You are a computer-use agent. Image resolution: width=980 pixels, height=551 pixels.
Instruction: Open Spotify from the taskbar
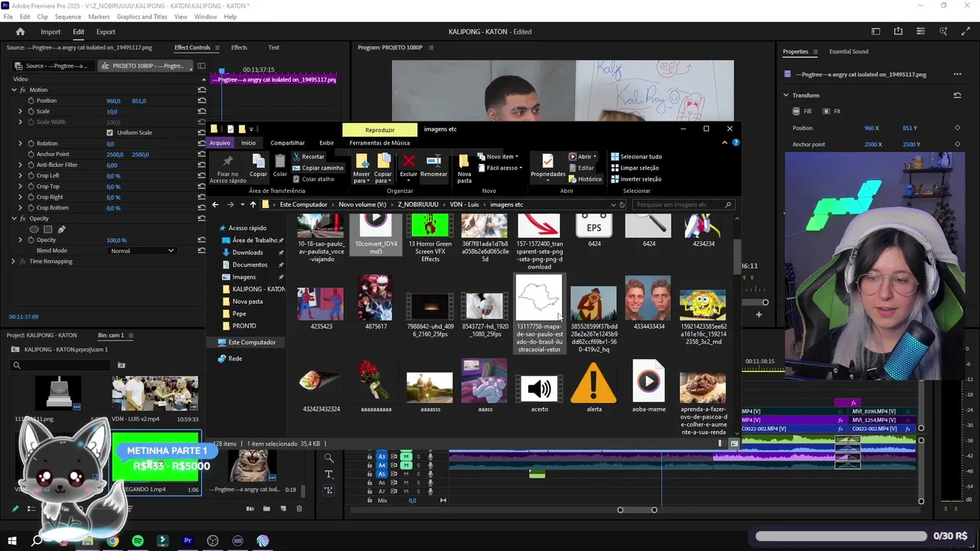point(138,540)
